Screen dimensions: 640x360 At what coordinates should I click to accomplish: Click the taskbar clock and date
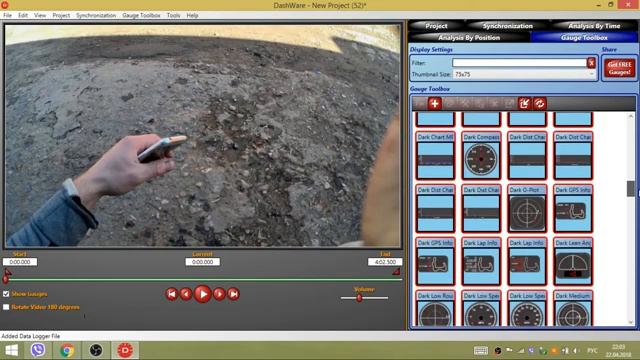[618, 351]
